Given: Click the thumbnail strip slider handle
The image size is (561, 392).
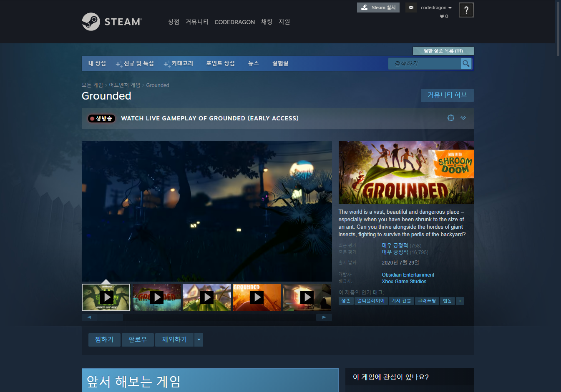Looking at the screenshot, I should click(x=111, y=317).
